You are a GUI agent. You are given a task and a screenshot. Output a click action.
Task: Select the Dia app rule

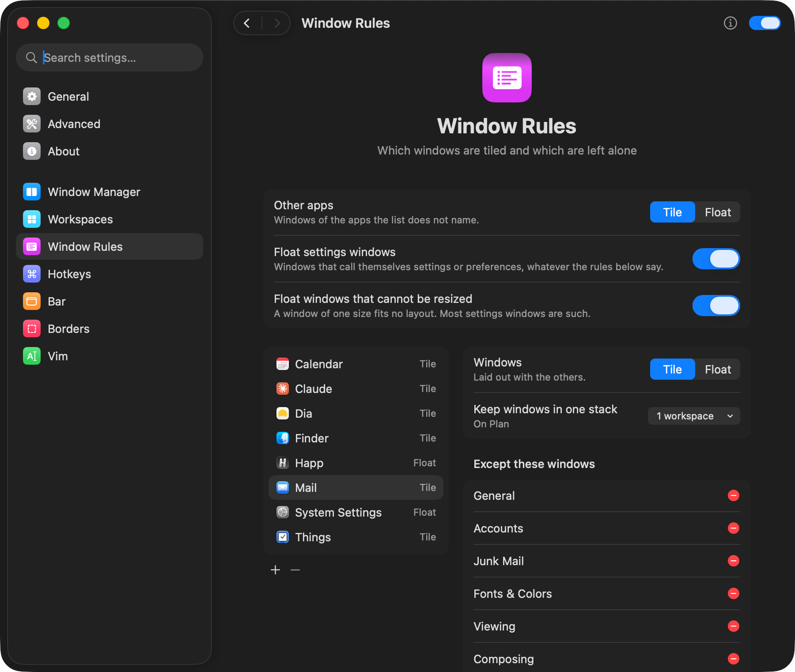click(356, 414)
